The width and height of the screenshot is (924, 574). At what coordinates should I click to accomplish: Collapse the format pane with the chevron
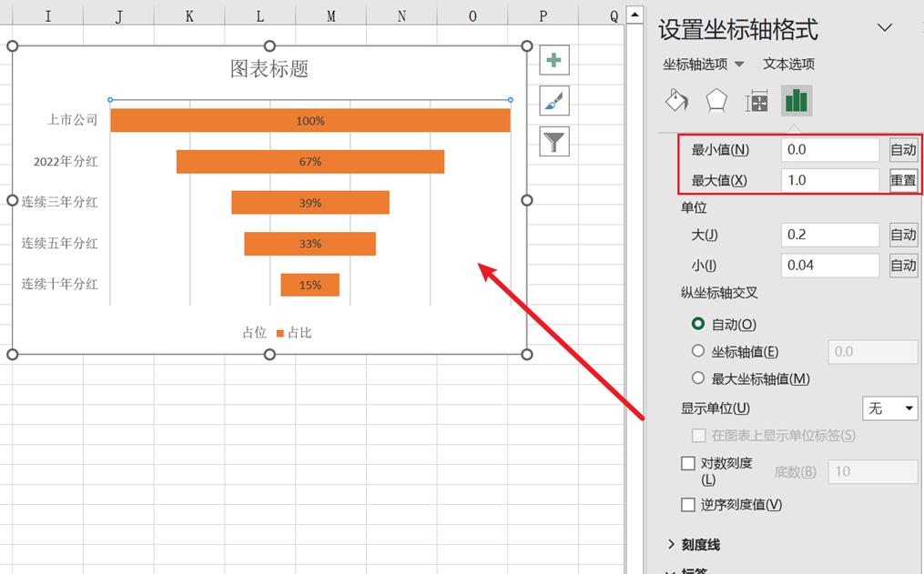(x=885, y=27)
